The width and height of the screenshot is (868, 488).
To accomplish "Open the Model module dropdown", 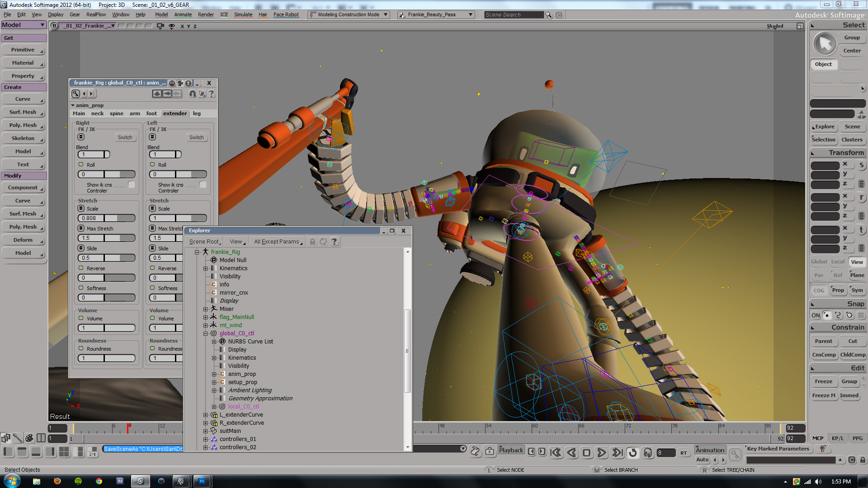I will coord(24,25).
